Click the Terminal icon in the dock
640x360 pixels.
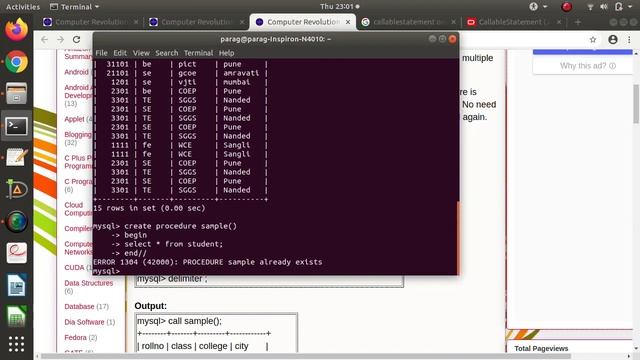point(16,126)
